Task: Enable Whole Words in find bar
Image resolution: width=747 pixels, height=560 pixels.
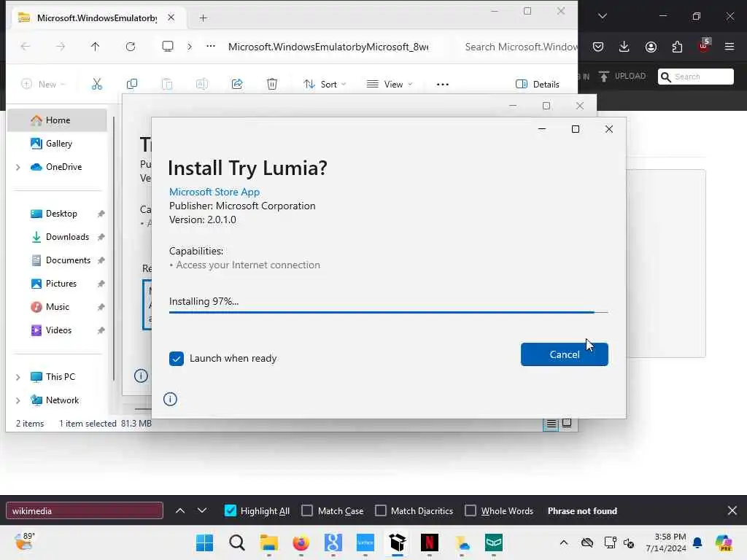Action: coord(471,510)
